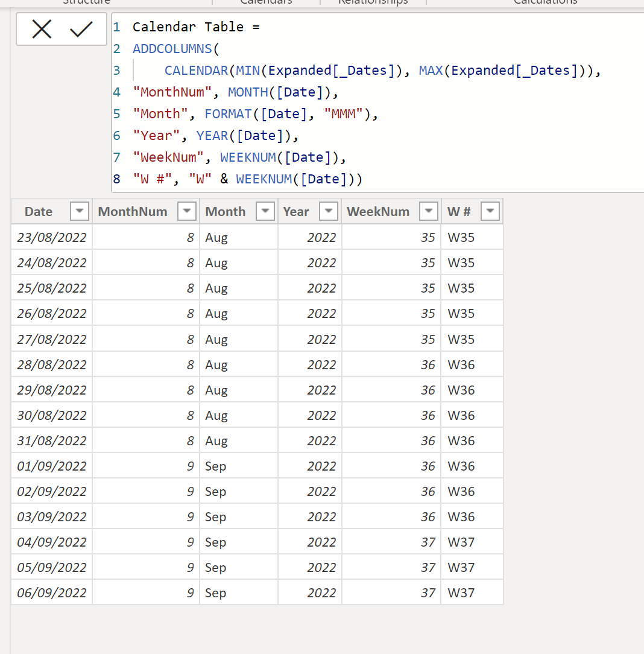Click the MonthNum 8 cell in the 25/08/2022 row
The height and width of the screenshot is (654, 644).
[x=146, y=288]
